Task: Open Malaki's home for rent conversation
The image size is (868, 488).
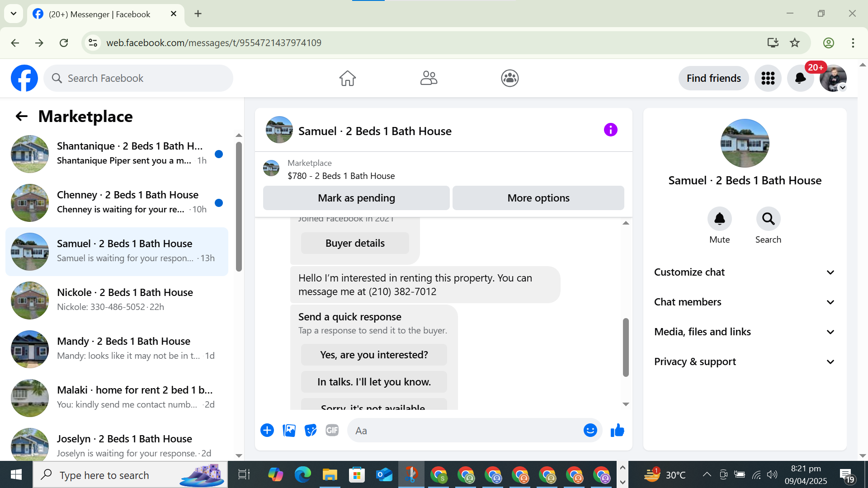Action: click(x=117, y=398)
